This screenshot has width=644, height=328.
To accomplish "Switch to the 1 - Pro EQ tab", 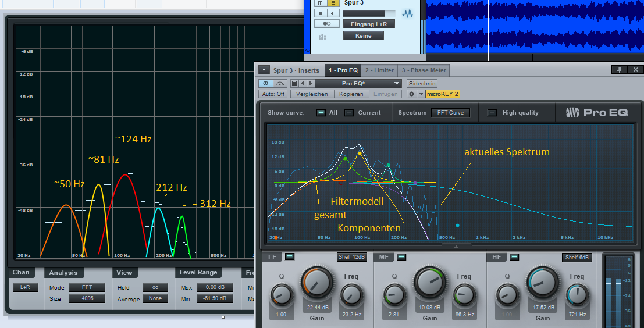I will click(x=343, y=70).
